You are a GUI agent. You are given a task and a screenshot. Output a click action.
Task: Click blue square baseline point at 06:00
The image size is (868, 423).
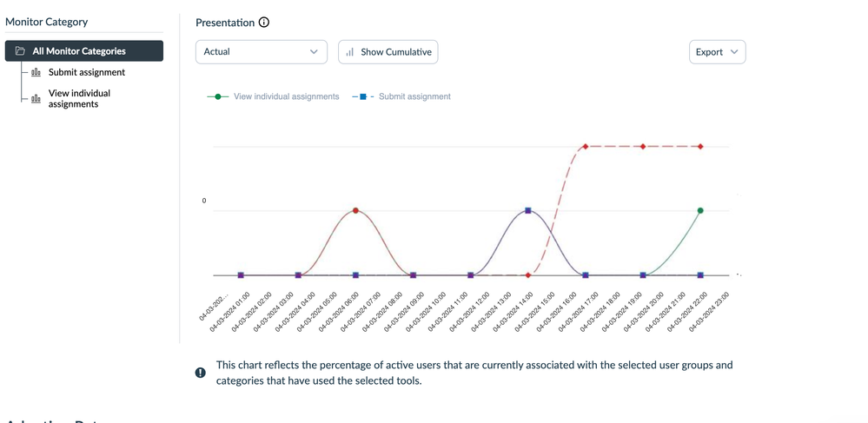click(355, 275)
